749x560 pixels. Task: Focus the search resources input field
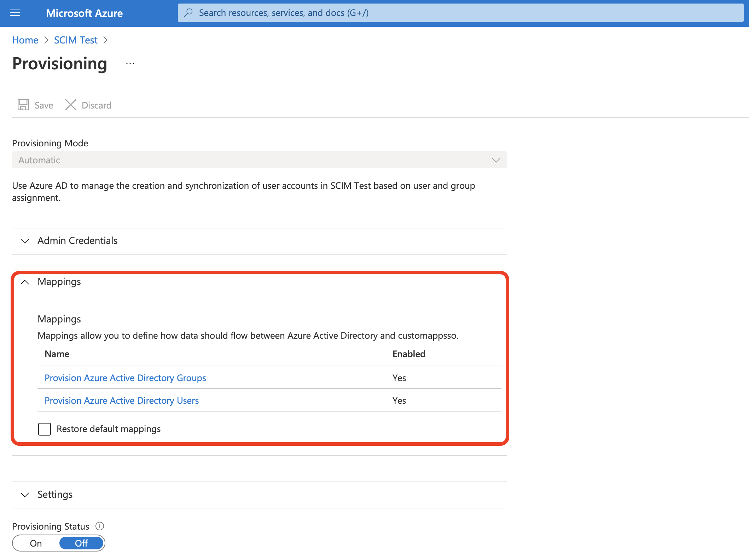point(460,13)
